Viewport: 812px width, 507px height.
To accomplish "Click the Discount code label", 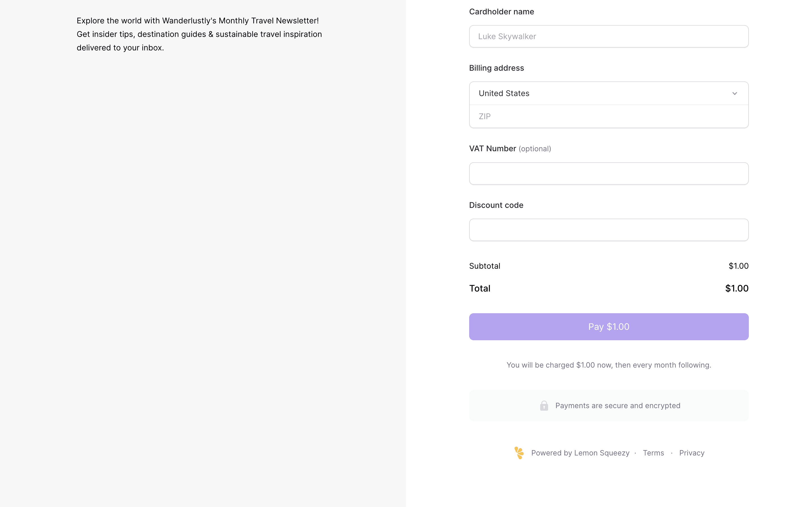I will [x=496, y=205].
